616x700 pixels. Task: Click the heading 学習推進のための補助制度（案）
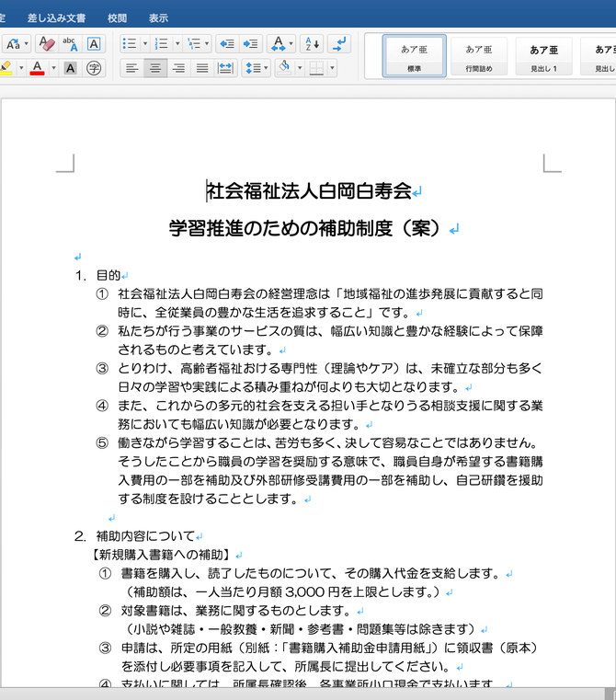coord(304,228)
